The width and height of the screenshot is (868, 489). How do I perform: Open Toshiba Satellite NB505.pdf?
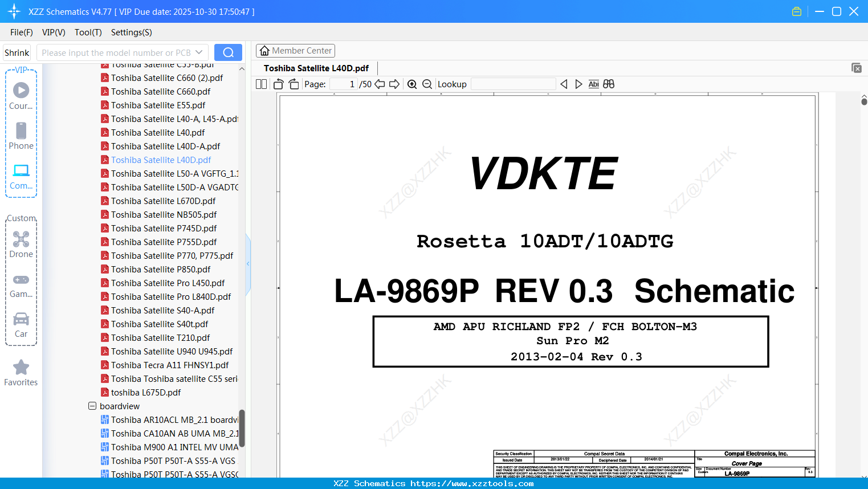pos(164,215)
